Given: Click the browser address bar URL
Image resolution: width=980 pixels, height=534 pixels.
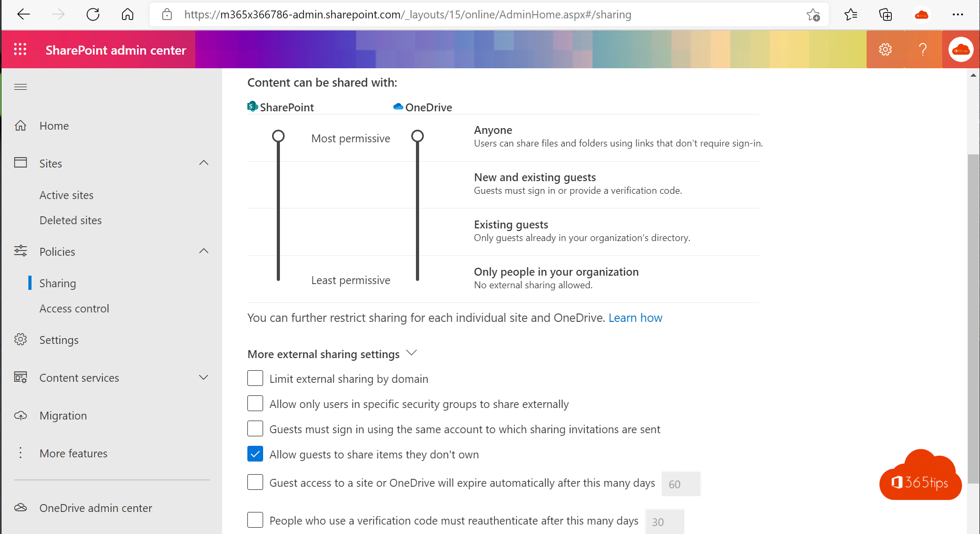Looking at the screenshot, I should point(408,15).
